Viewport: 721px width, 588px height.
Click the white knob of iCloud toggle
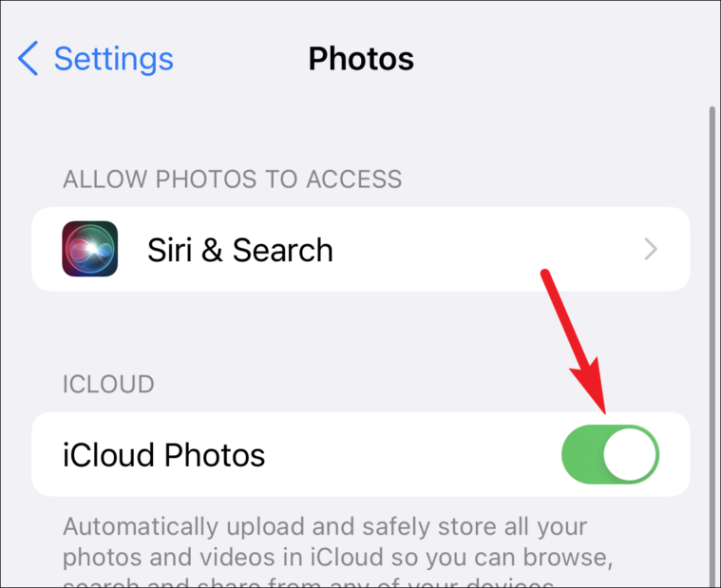630,454
